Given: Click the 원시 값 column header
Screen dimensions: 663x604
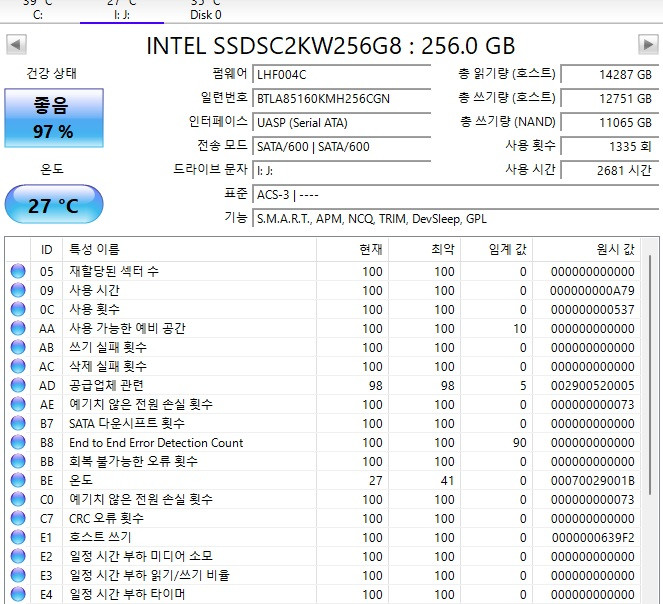Looking at the screenshot, I should coord(586,250).
